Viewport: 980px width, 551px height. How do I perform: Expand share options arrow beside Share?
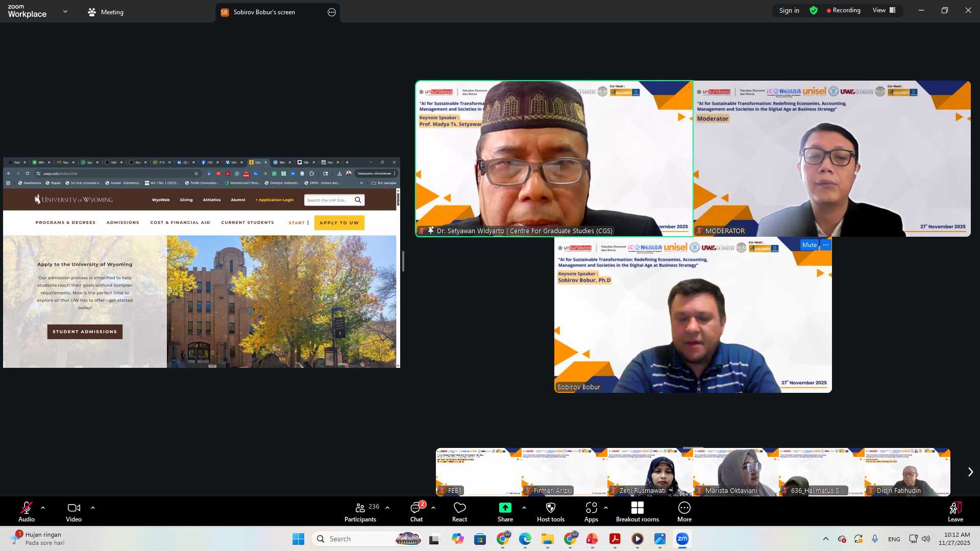(x=524, y=508)
